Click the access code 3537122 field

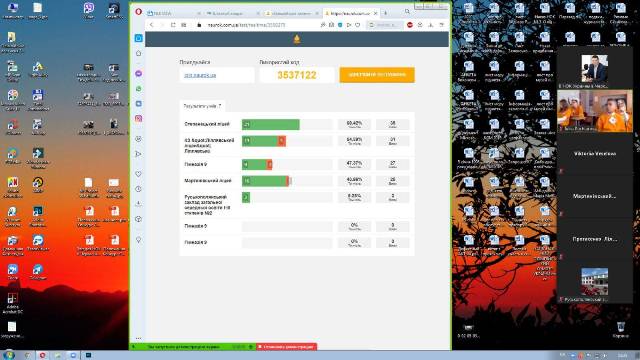(297, 75)
